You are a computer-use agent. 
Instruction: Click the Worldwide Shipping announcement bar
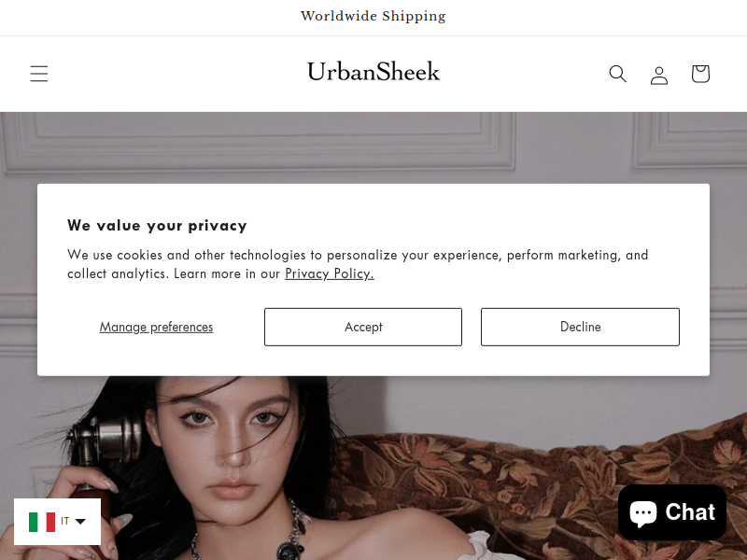point(373,16)
